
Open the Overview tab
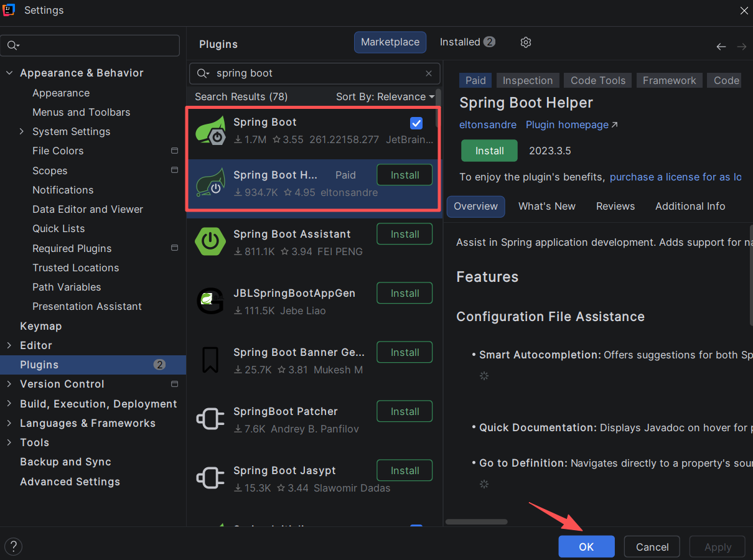[475, 207]
